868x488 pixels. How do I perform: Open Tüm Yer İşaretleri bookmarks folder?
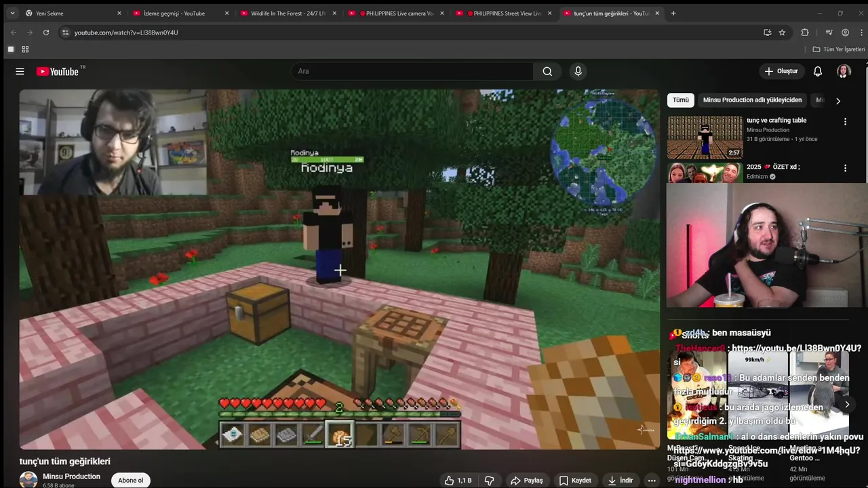click(839, 49)
